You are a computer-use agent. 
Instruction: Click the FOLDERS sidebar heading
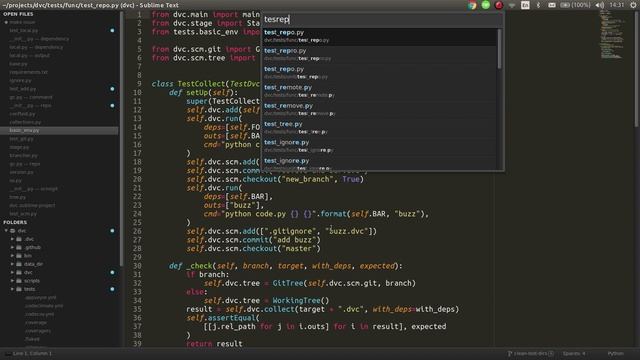[x=15, y=222]
